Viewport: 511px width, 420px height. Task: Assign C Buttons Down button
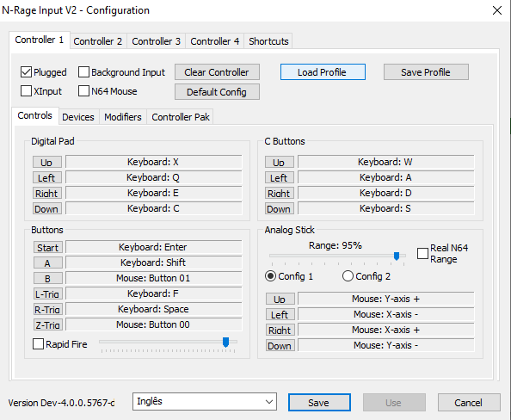[280, 208]
